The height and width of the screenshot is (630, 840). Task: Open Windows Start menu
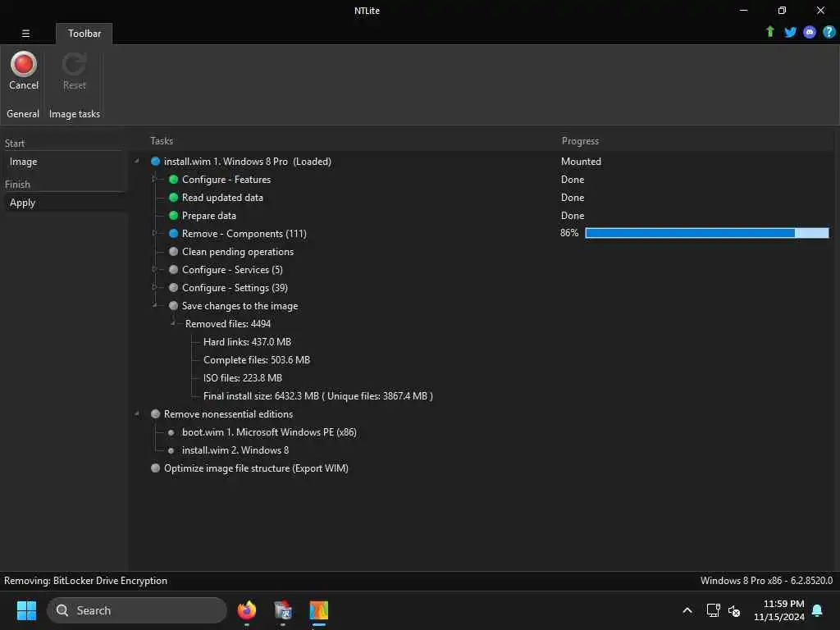point(26,610)
